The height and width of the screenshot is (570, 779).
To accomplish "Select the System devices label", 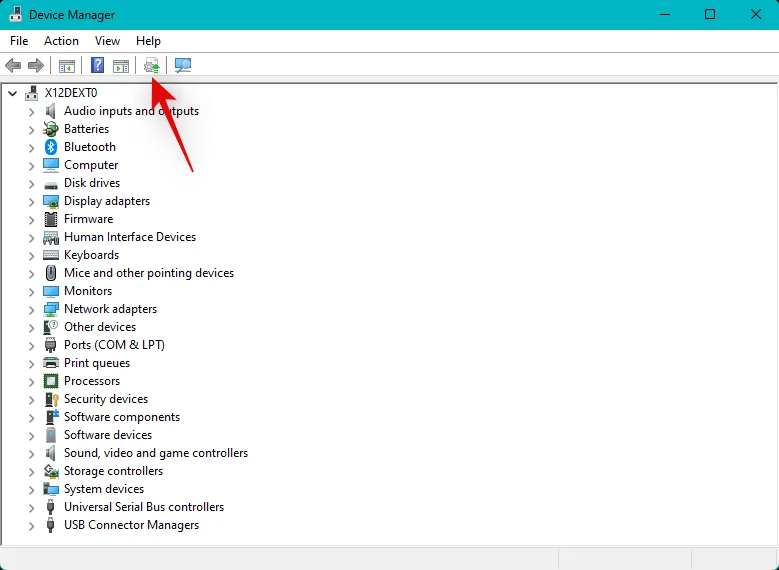I will 104,489.
